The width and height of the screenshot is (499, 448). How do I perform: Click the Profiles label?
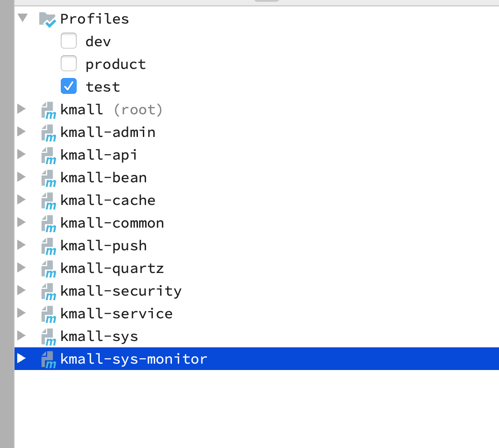94,19
